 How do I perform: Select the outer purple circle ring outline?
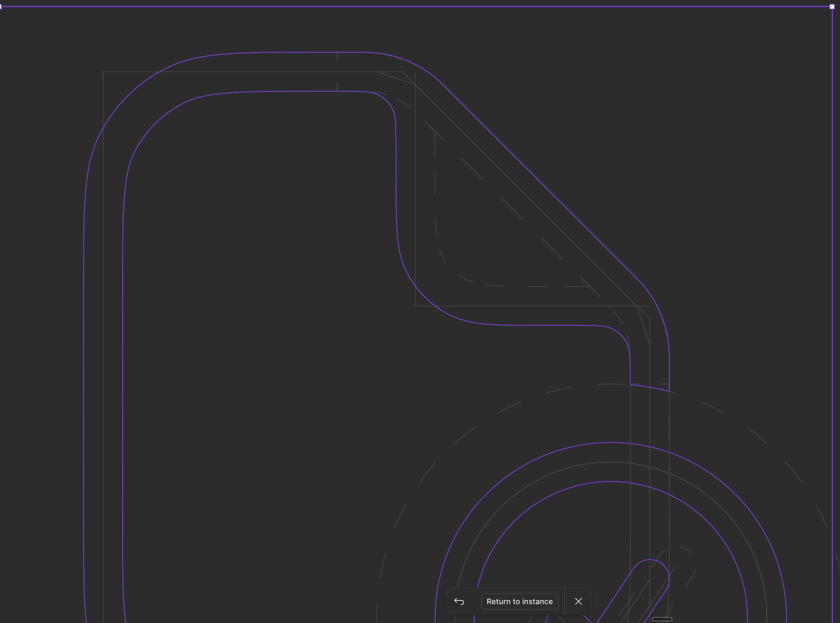click(x=610, y=442)
